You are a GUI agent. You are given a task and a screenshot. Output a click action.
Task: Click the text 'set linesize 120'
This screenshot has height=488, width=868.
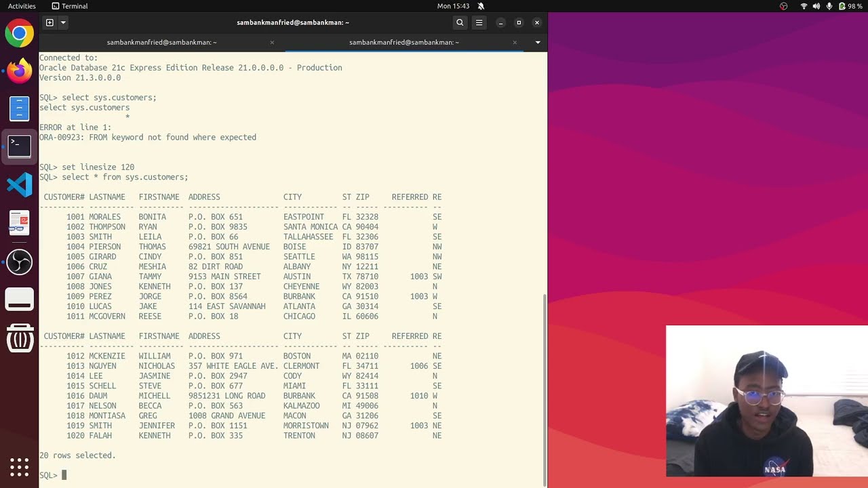pyautogui.click(x=98, y=167)
